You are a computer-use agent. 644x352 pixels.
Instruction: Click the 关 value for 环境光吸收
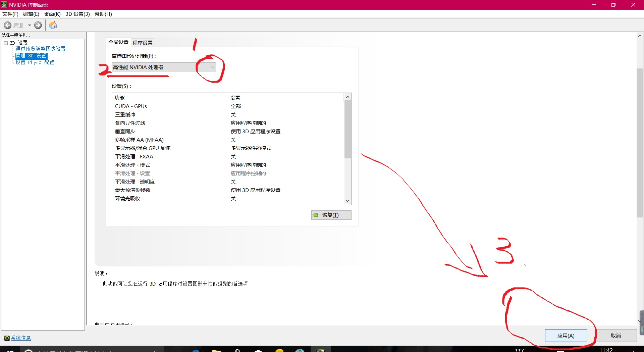[233, 198]
